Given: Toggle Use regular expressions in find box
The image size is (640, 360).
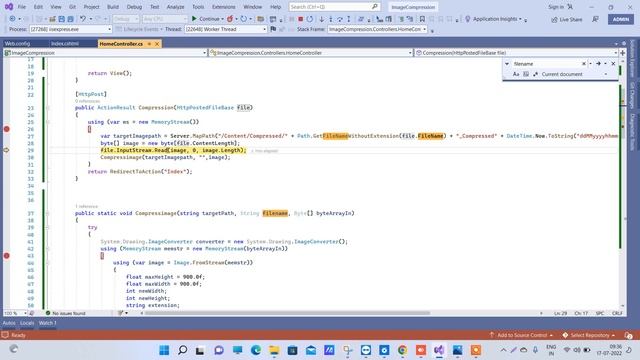Looking at the screenshot, I should 535,74.
